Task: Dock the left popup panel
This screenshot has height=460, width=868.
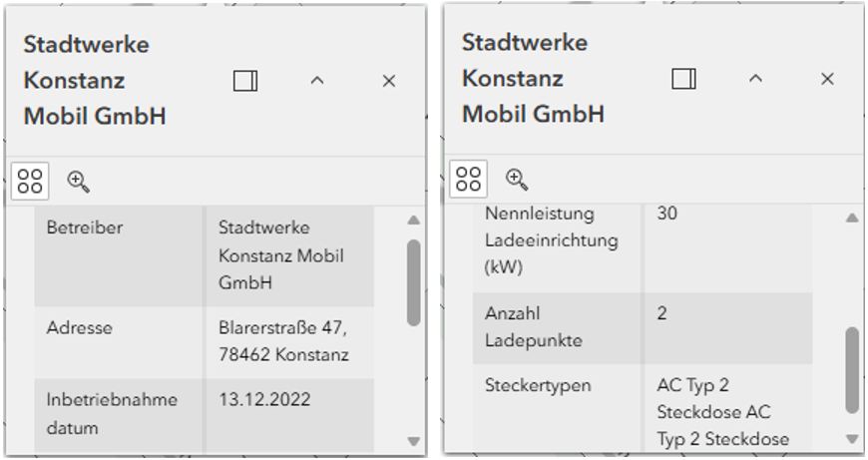Action: (245, 81)
